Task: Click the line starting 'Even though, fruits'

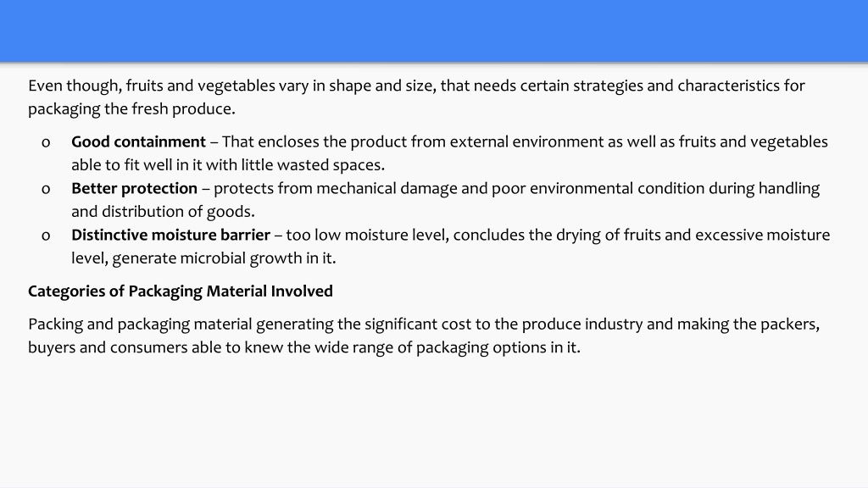Action: [416, 86]
